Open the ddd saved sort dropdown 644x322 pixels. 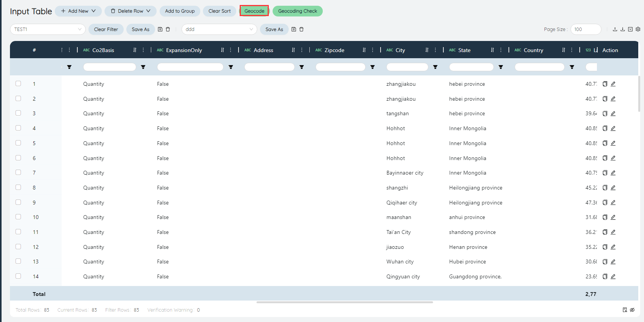click(219, 29)
